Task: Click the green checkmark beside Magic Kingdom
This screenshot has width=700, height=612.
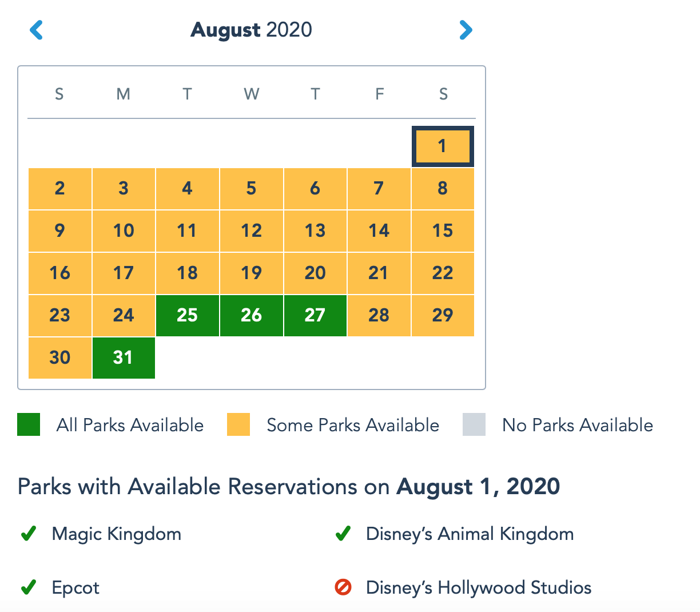Action: 29,534
